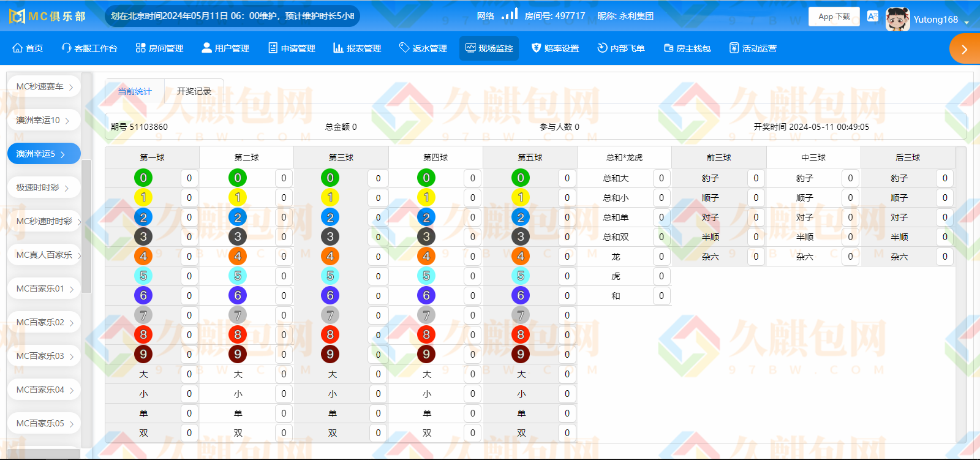980x460 pixels.
Task: Select MC百家乐03 in sidebar
Action: (x=44, y=356)
